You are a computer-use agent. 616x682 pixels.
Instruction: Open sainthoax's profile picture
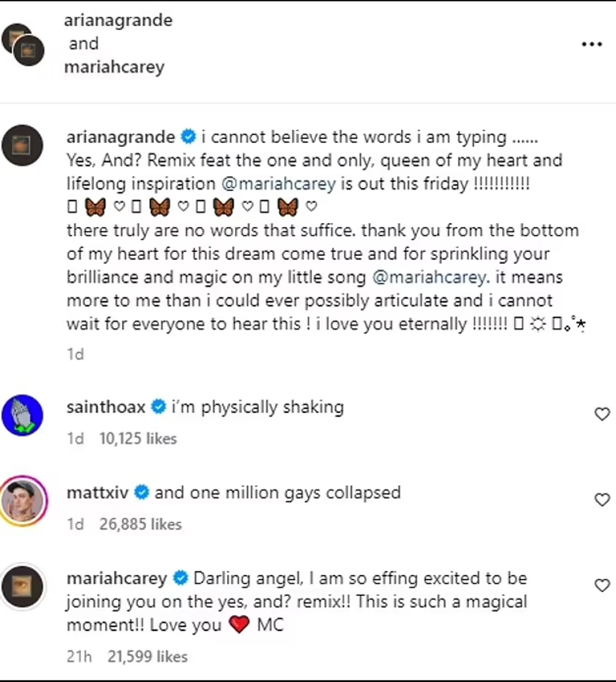coord(23,416)
